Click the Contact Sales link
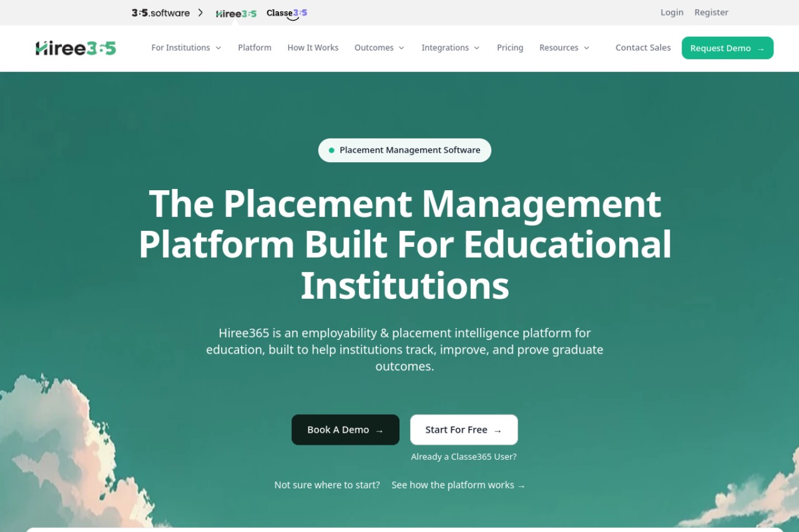 pos(643,48)
